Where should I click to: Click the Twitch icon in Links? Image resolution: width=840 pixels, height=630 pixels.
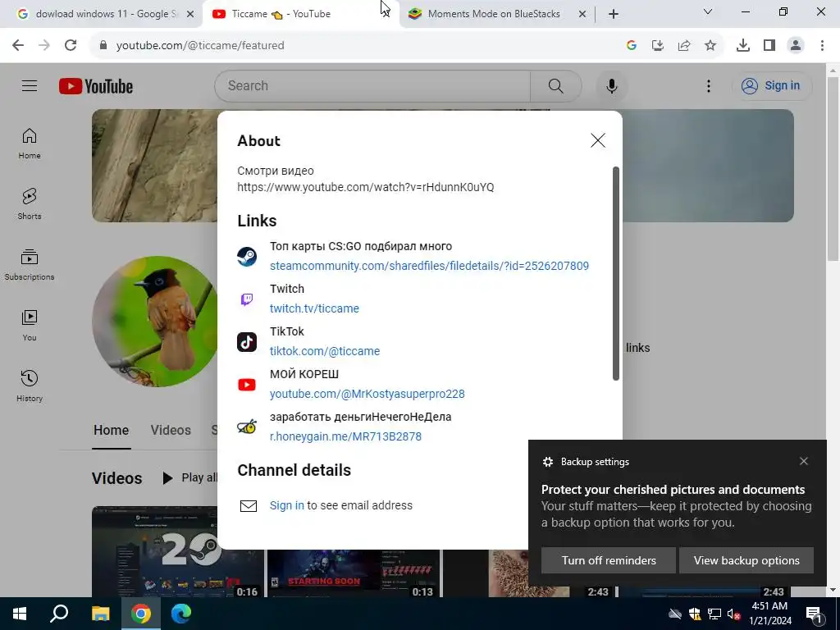point(247,299)
